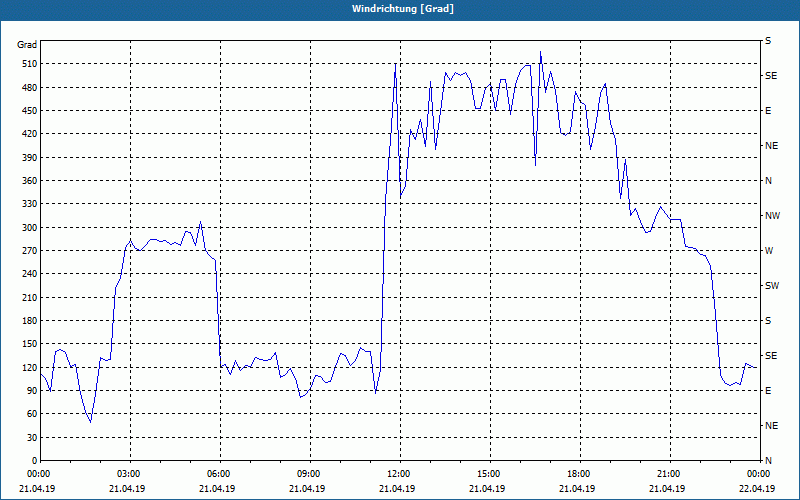This screenshot has width=800, height=500.
Task: Select the 150 axis value
Action: [30, 344]
